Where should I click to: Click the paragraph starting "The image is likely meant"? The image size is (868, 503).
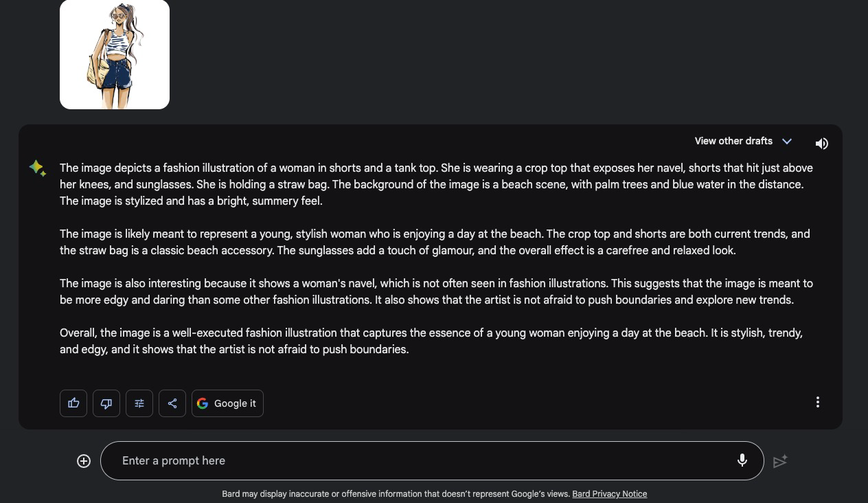point(435,242)
